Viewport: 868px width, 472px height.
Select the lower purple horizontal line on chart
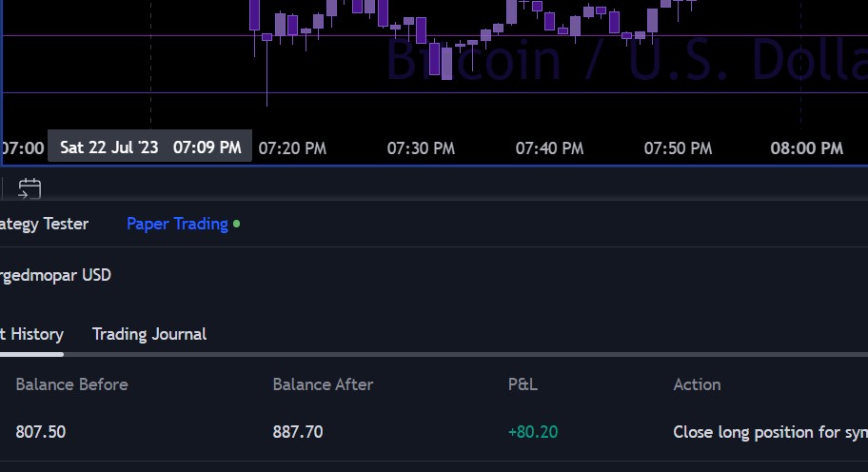tap(571, 92)
